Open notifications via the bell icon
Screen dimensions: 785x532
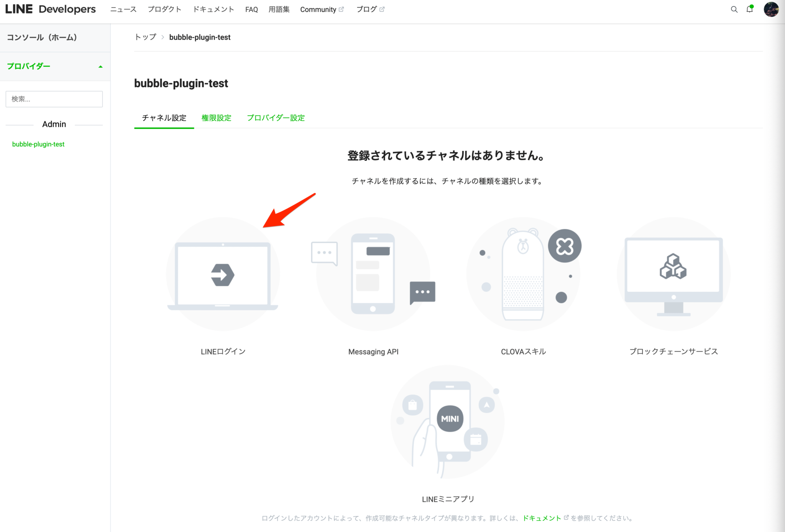point(749,9)
